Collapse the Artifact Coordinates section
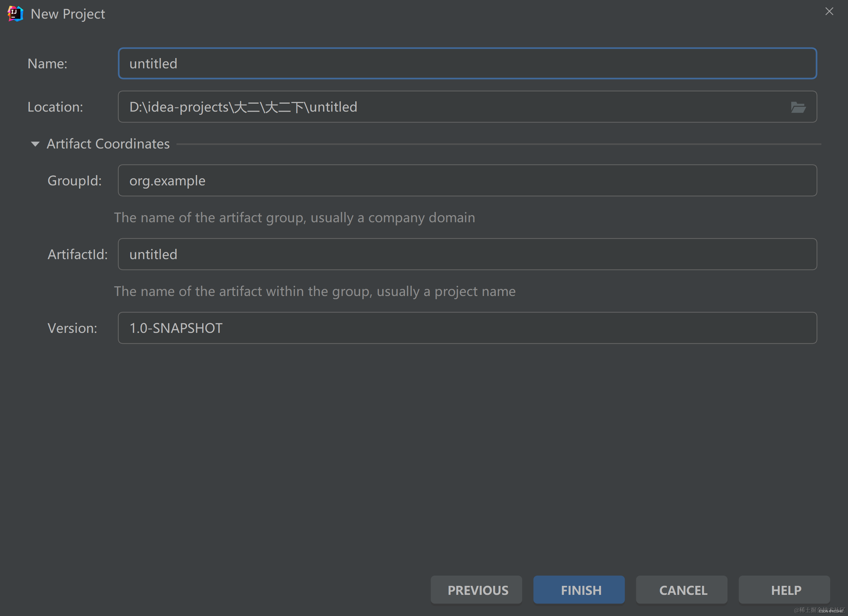The height and width of the screenshot is (616, 848). coord(34,144)
